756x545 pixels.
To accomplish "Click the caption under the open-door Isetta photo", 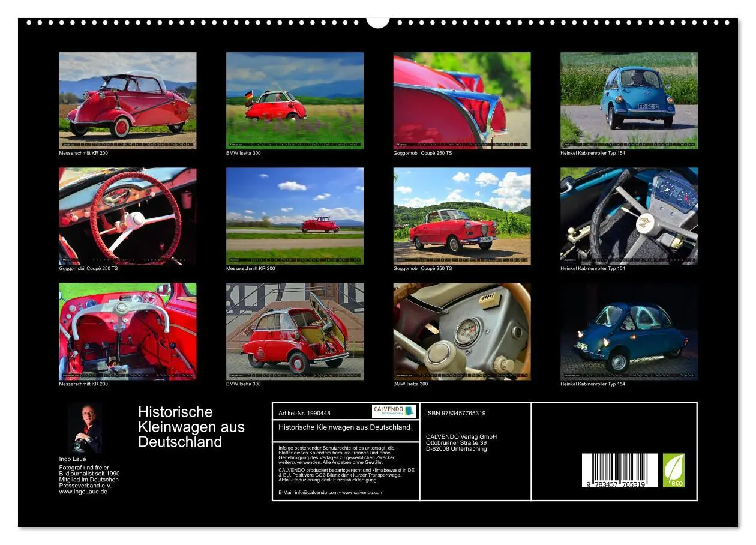I will pyautogui.click(x=244, y=384).
